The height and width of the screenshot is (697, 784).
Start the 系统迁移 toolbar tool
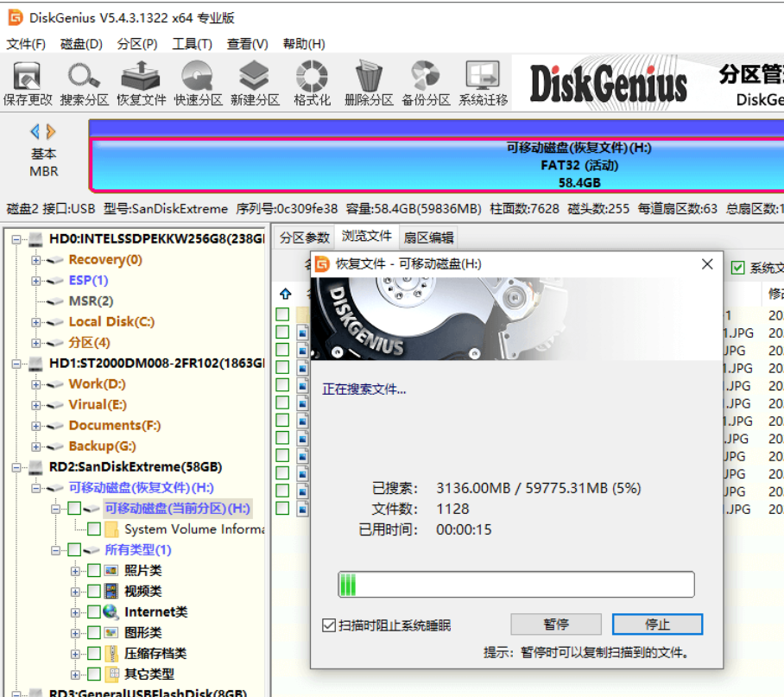pyautogui.click(x=483, y=83)
